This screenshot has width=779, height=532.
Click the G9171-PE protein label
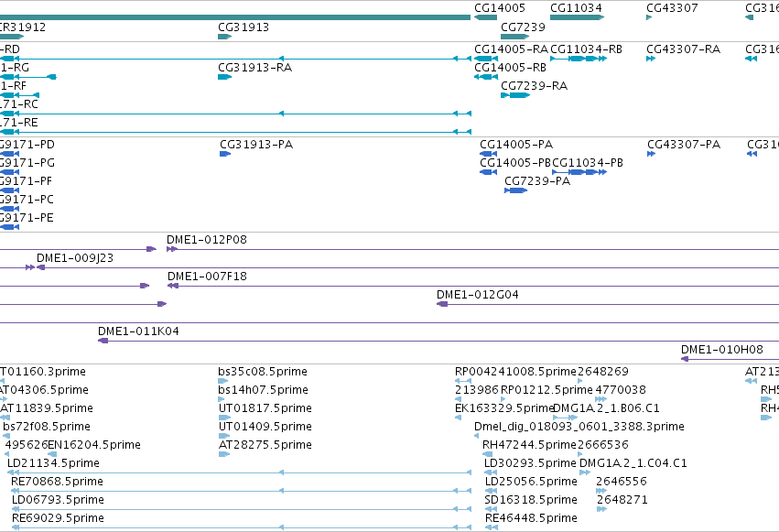tap(27, 218)
